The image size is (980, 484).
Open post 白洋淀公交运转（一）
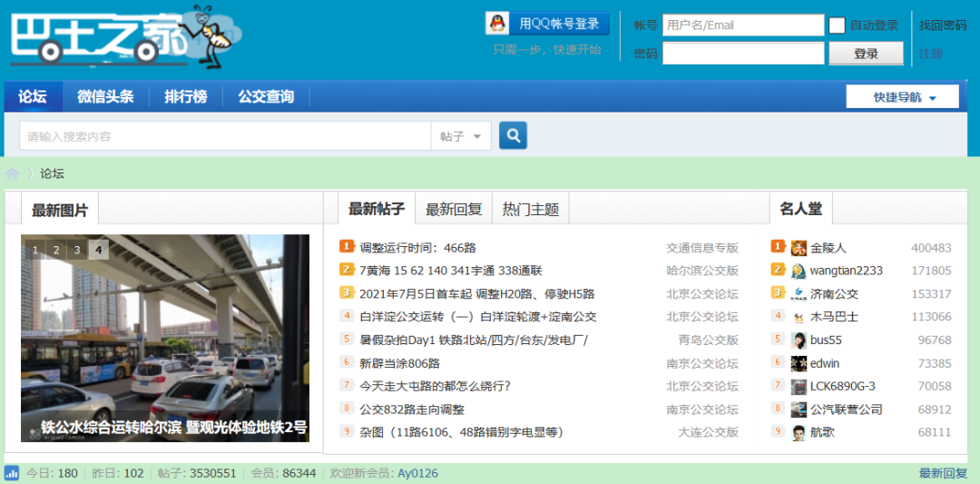[x=477, y=317]
